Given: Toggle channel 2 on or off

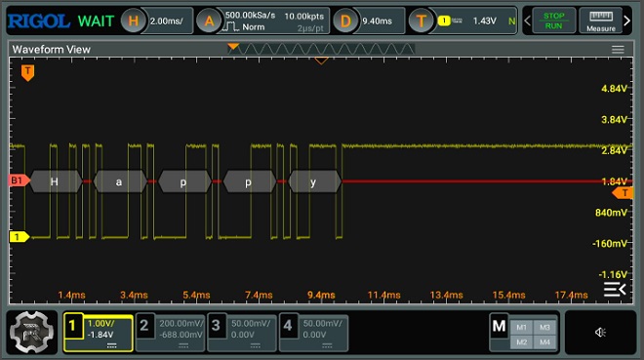Looking at the screenshot, I should point(144,326).
